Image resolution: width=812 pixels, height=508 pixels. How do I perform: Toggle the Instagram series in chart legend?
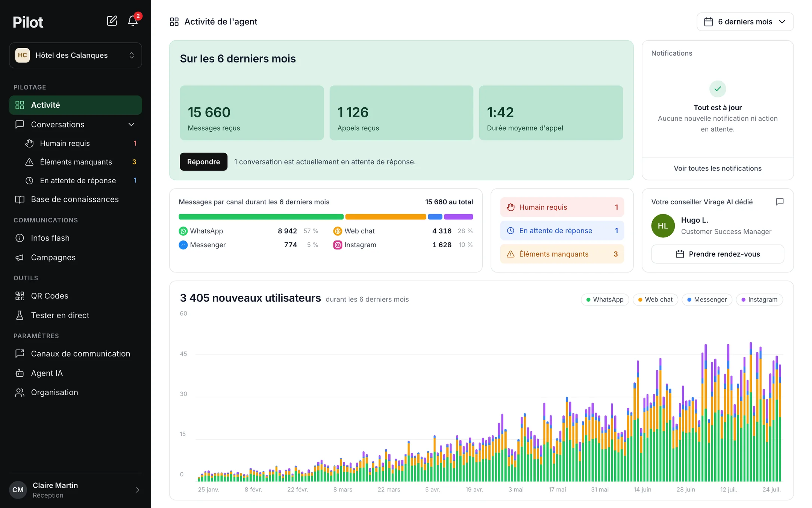point(759,300)
